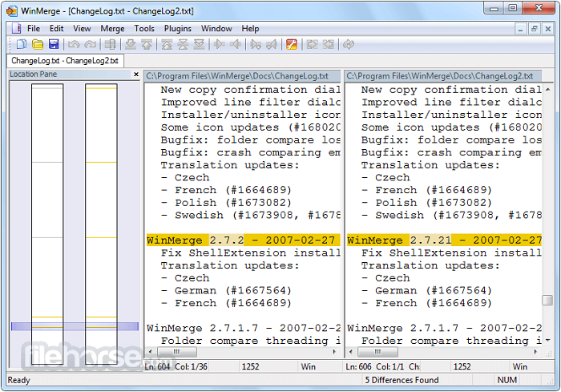Select the ChangeLog.txt - ChangeLog2.txt tab
This screenshot has height=392, width=561.
tap(65, 61)
